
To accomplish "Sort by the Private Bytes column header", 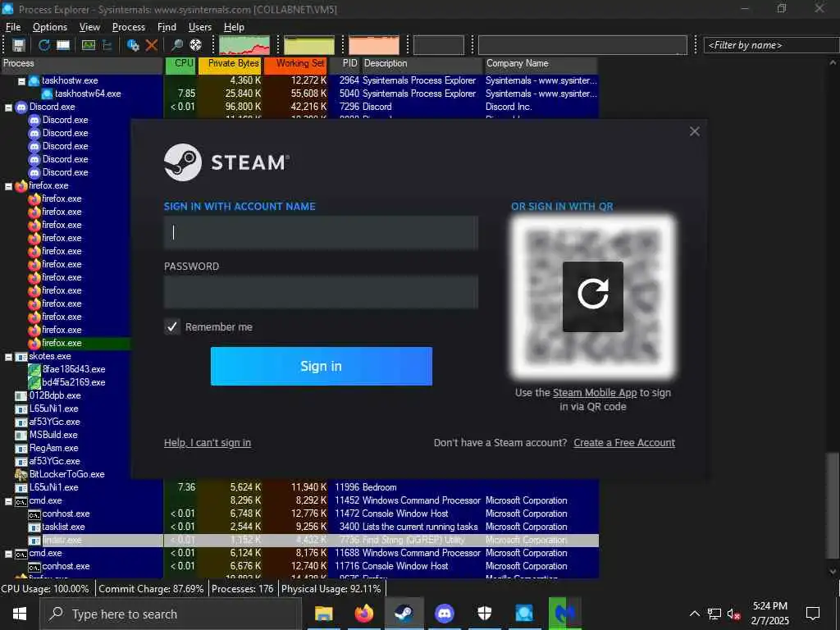I will pos(230,63).
